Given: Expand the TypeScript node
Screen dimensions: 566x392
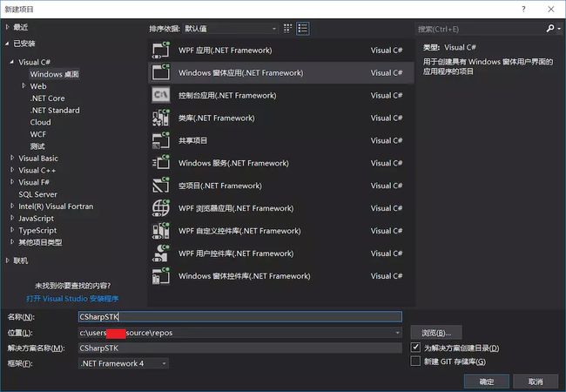Looking at the screenshot, I should click(12, 230).
